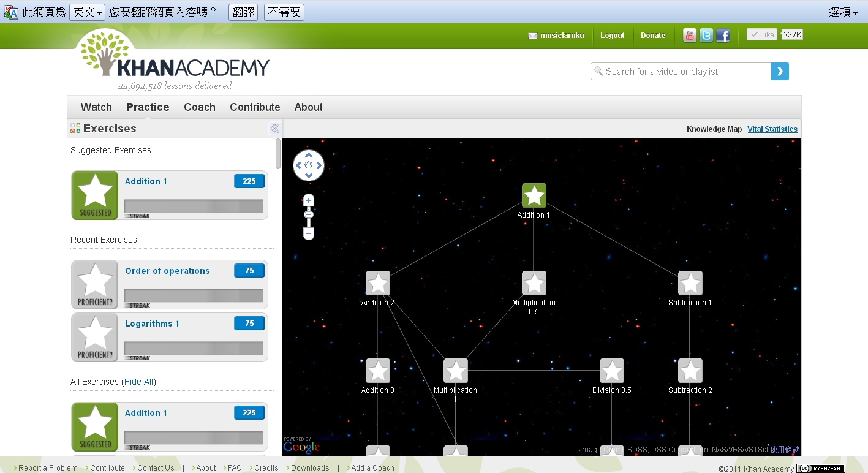Viewport: 868px width, 473px height.
Task: Select the Division 0.5 star node
Action: (611, 371)
